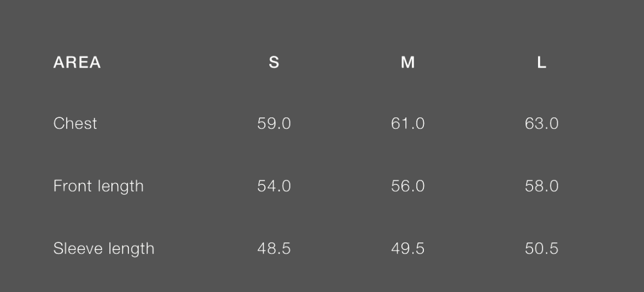
Task: Click the Chest row label
Action: coord(75,123)
